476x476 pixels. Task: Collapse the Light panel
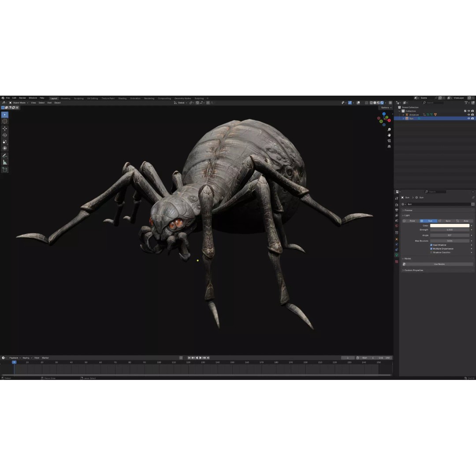click(407, 215)
